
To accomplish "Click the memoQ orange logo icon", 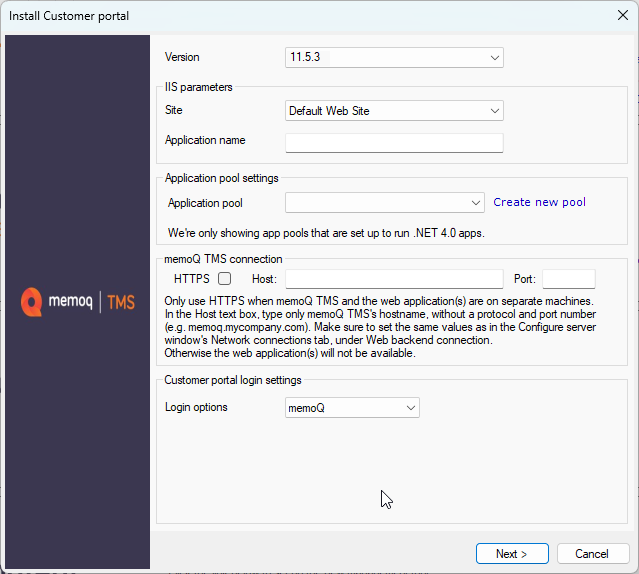I will coord(31,301).
